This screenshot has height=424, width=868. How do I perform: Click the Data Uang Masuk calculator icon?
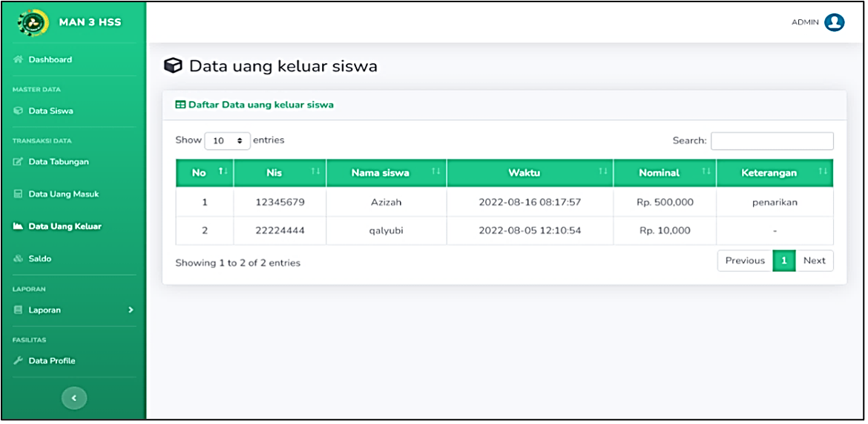[17, 195]
